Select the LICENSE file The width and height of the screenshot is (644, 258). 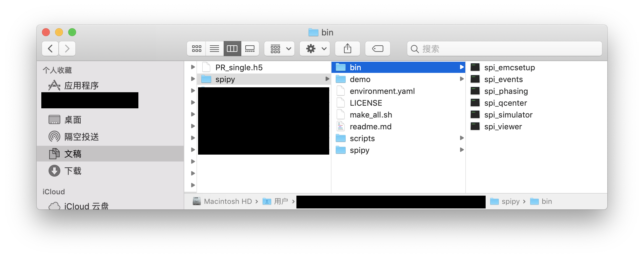click(x=398, y=103)
